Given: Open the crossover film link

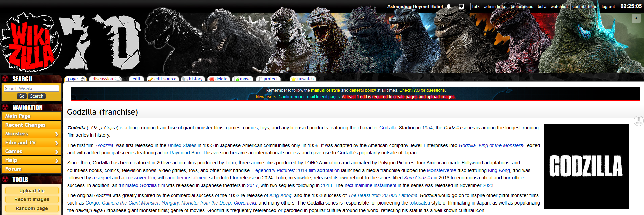Looking at the screenshot, I should pyautogui.click(x=140, y=178).
